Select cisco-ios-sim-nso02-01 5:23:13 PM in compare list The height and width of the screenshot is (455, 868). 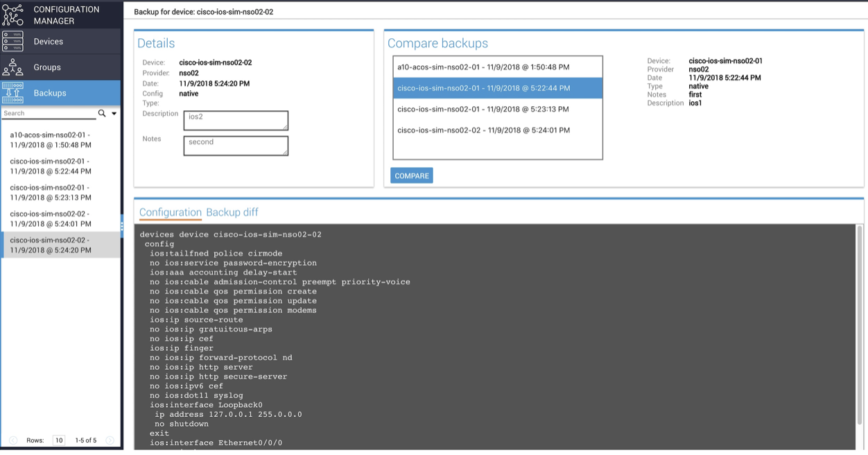(497, 109)
